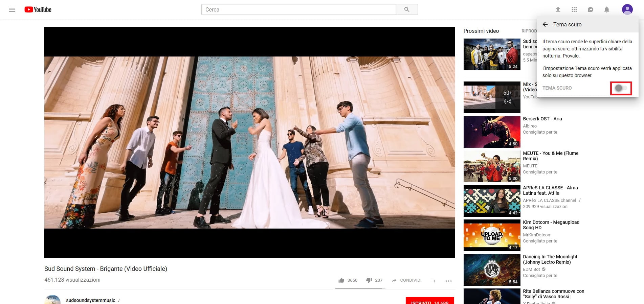Screen dimensions: 644x304
Task: Like the video with thumbs up
Action: (x=341, y=280)
